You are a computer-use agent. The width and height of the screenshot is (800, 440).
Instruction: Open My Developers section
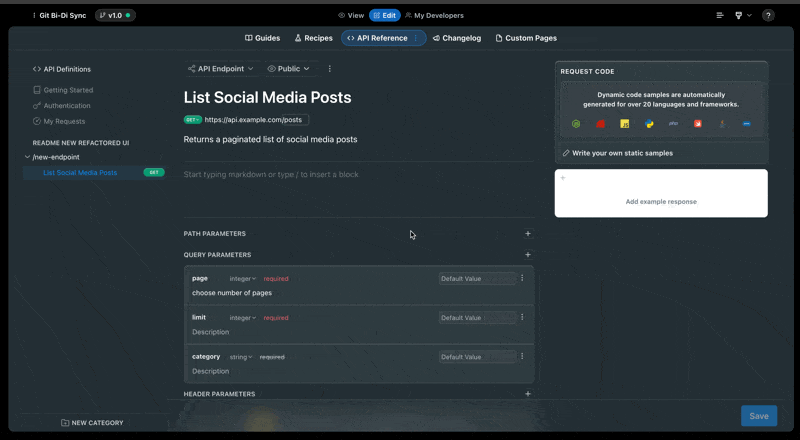click(434, 15)
